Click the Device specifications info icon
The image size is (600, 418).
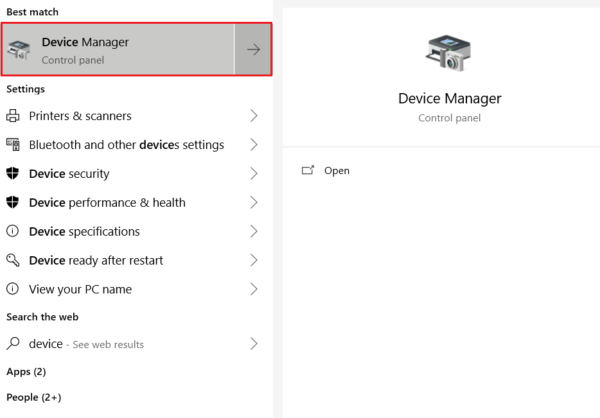click(13, 231)
